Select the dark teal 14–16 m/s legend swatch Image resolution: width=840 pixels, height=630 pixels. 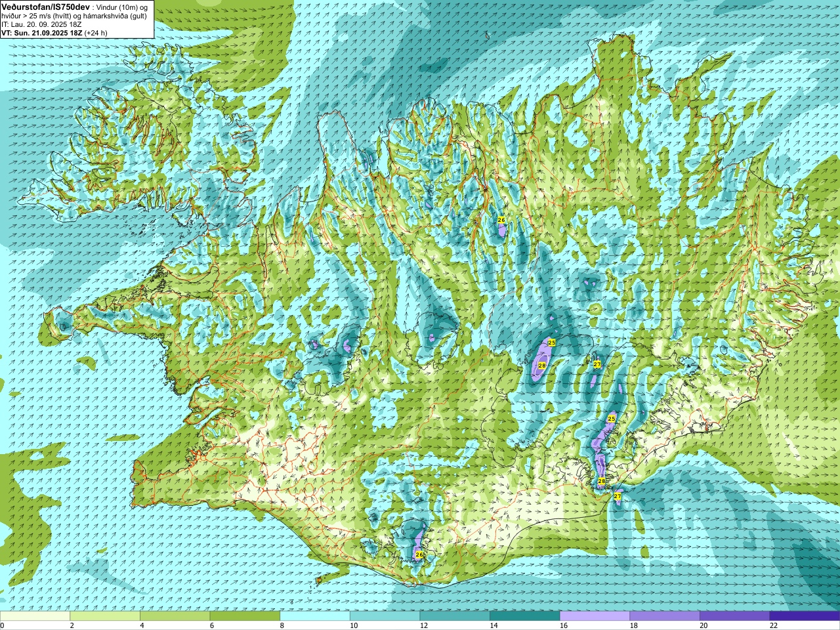pyautogui.click(x=525, y=616)
